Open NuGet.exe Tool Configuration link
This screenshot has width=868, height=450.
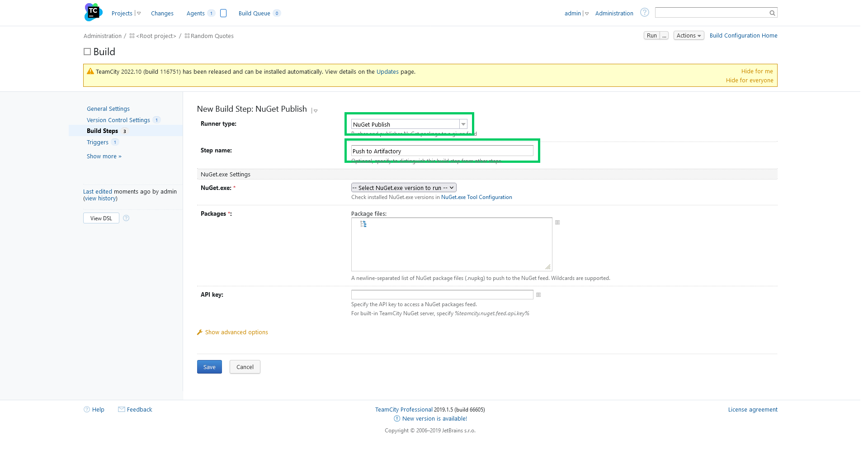[476, 197]
